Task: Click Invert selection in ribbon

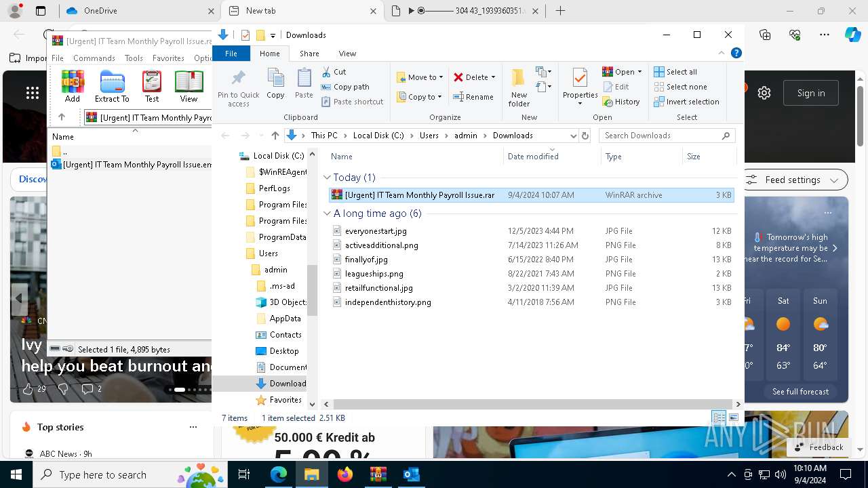Action: (686, 102)
